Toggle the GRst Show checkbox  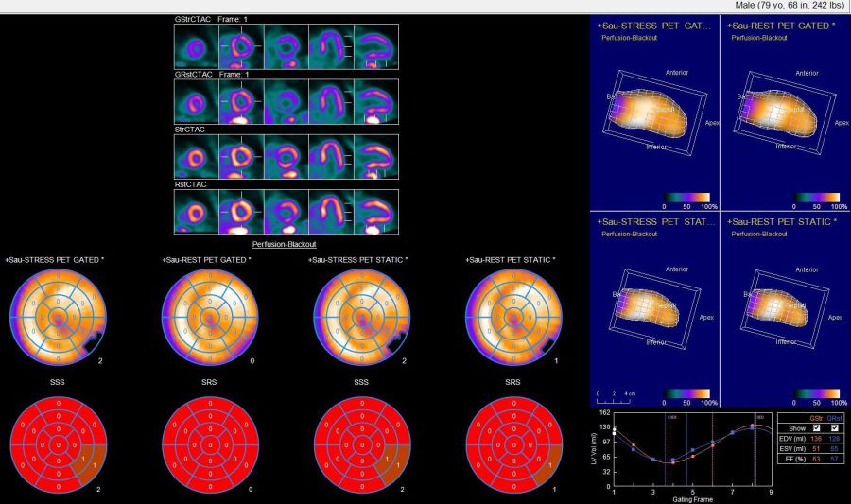click(x=833, y=426)
